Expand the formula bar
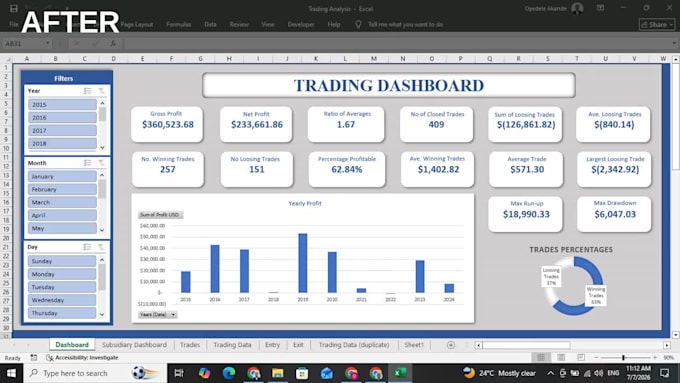This screenshot has height=383, width=680. 673,43
